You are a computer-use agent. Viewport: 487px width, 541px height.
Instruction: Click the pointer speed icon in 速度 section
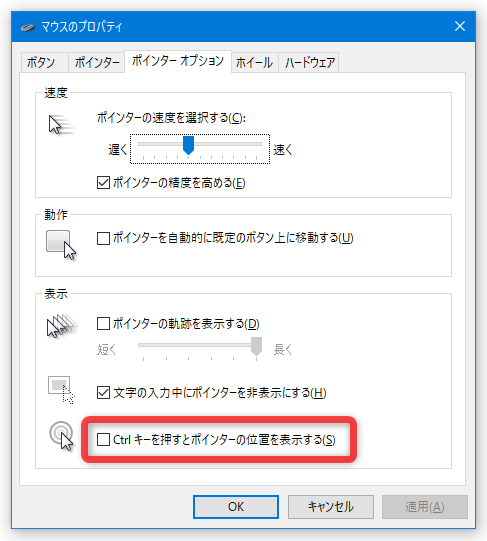61,125
